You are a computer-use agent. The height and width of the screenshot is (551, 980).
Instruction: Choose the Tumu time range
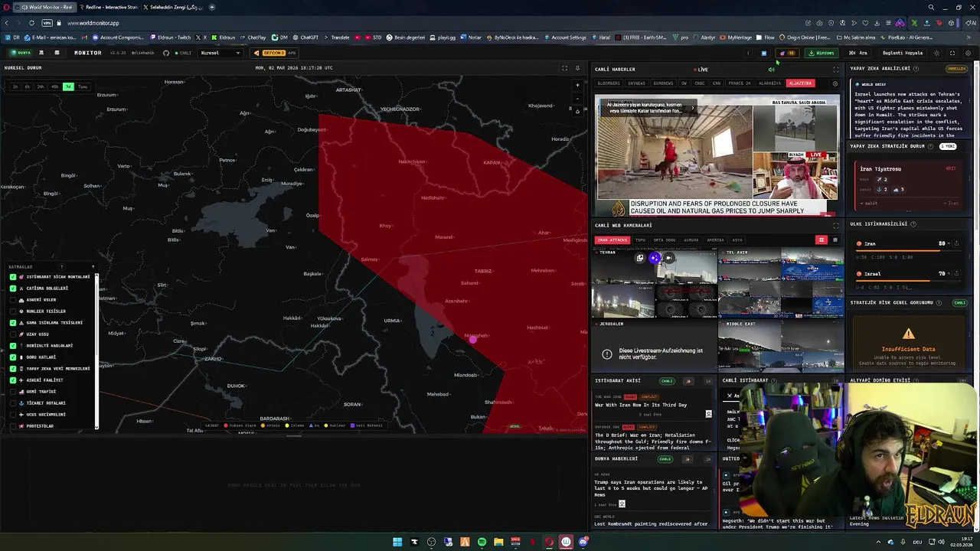83,86
